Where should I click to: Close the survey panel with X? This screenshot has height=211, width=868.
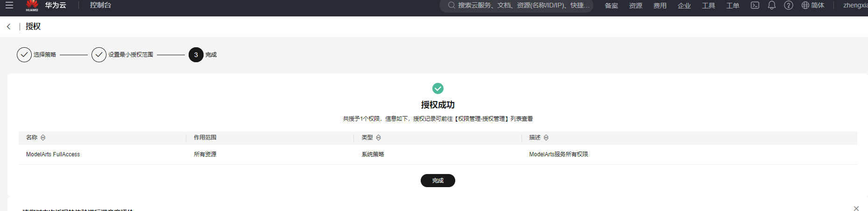pos(856,208)
